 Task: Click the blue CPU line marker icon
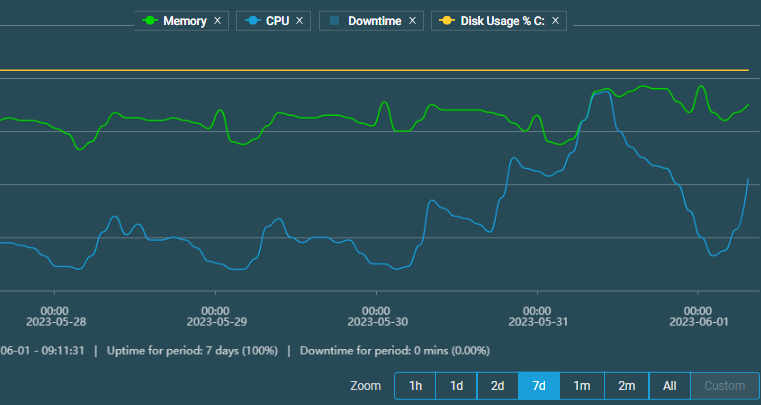tap(253, 20)
